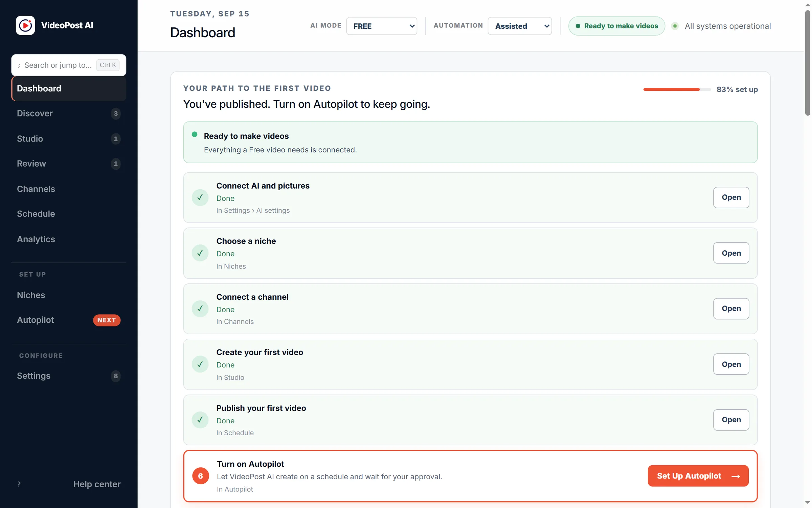Click the Ctrl K shortcut hint
Viewport: 812px width, 508px height.
(x=108, y=65)
